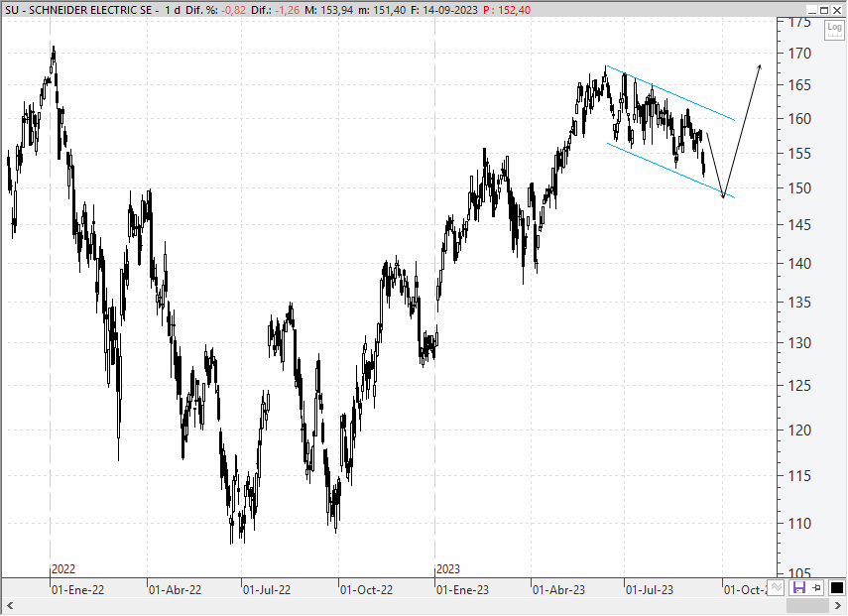The image size is (848, 616).
Task: Click the 'P : 152,40' price
Action: coord(507,10)
